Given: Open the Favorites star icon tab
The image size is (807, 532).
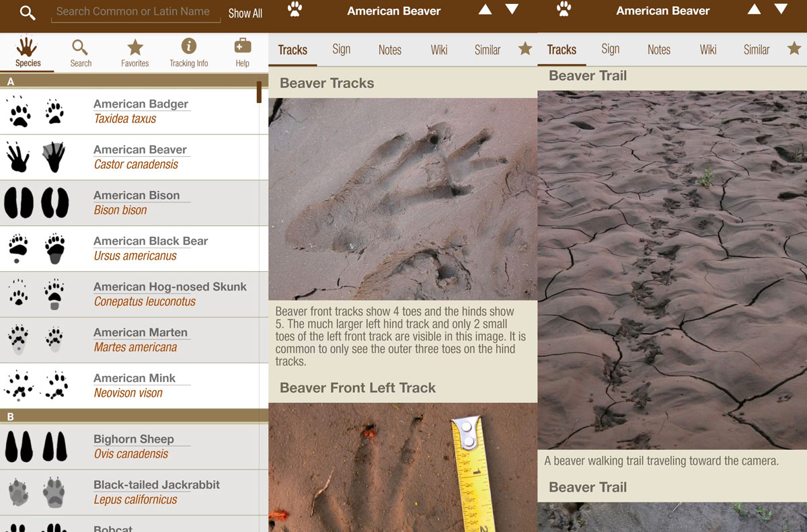Looking at the screenshot, I should click(135, 52).
